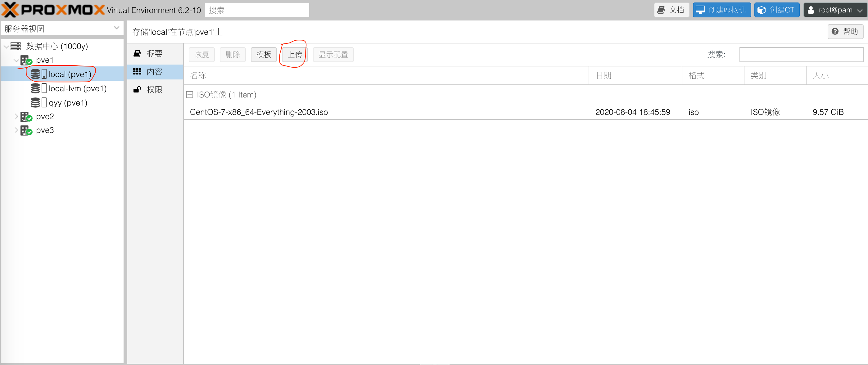
Task: Click the question mark help icon
Action: (x=835, y=32)
